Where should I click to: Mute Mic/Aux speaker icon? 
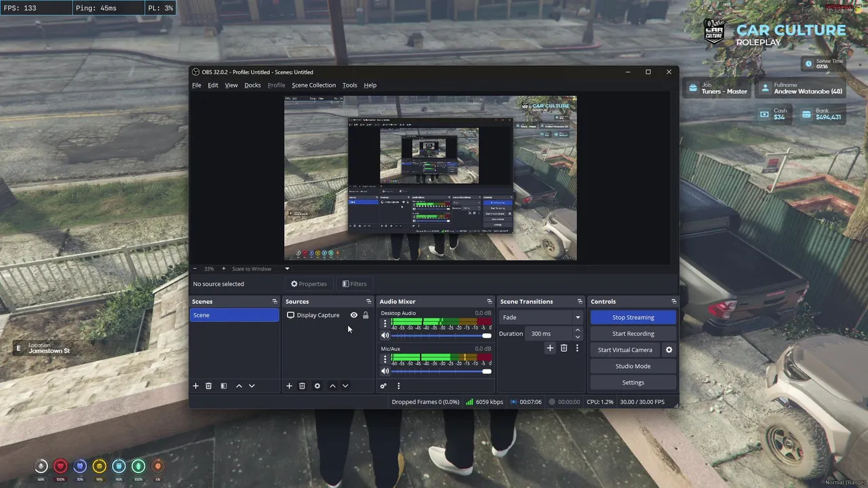point(384,371)
